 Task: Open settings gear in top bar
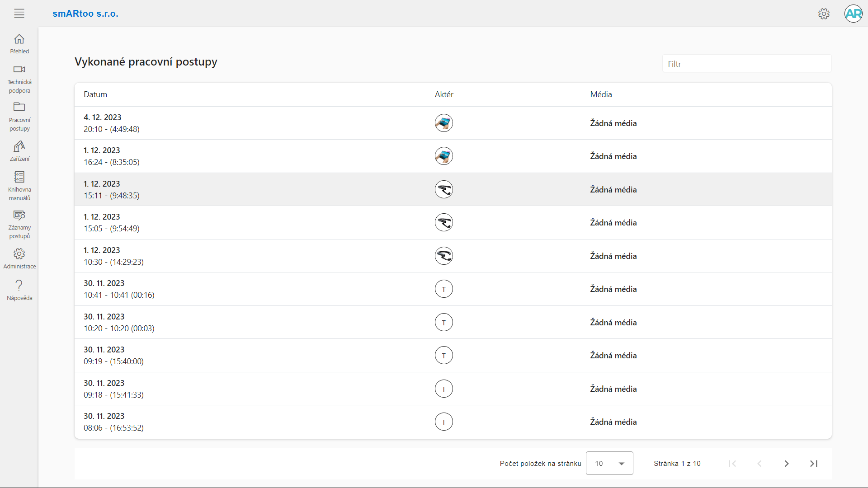[824, 14]
